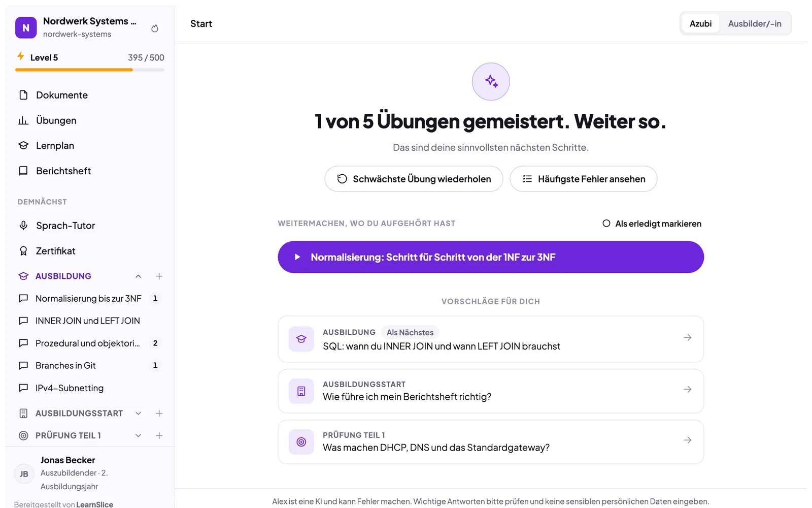Click the Start page title
The image size is (812, 508).
(x=201, y=24)
